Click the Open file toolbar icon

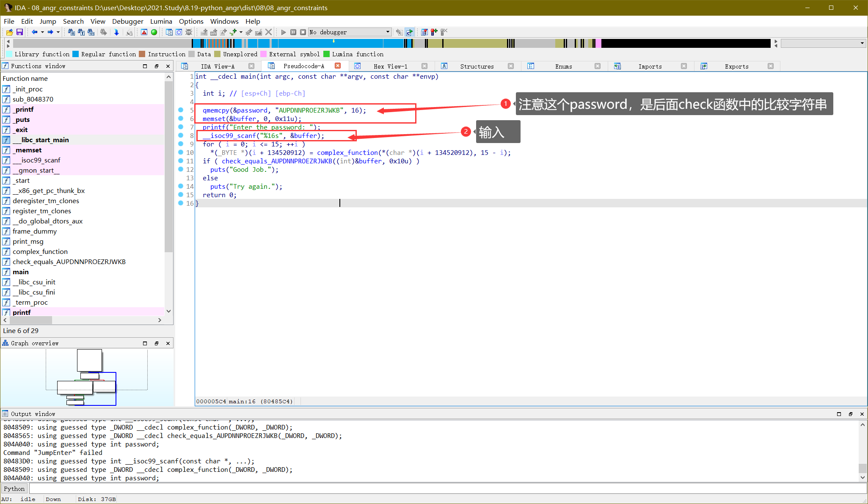point(9,32)
